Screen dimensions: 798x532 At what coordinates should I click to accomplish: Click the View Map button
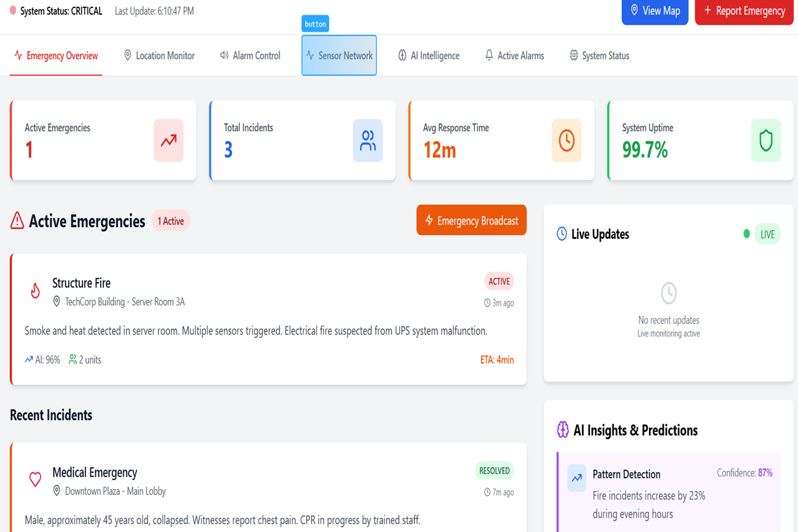[655, 11]
